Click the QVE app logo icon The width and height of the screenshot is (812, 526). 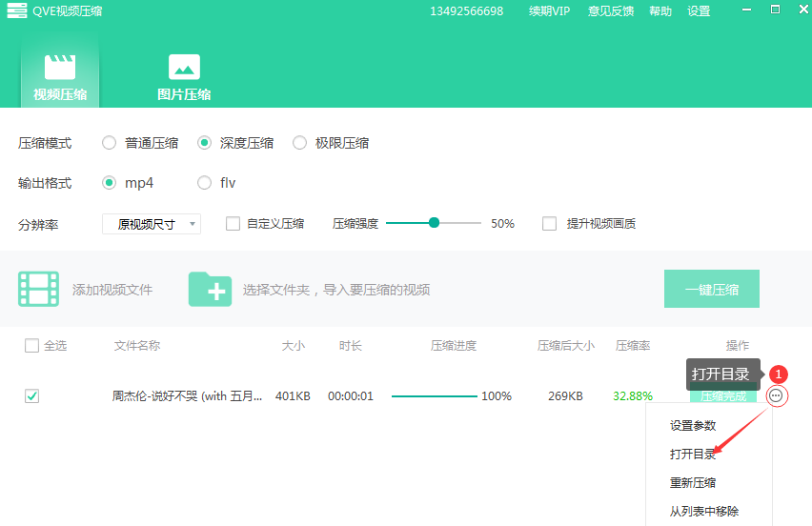coord(16,11)
